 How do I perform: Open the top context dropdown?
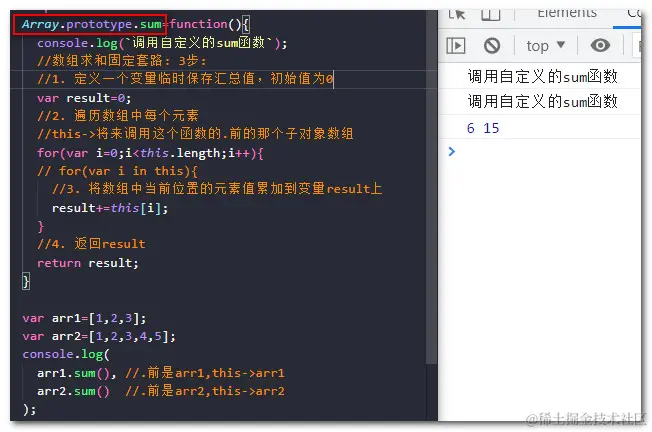pos(546,45)
